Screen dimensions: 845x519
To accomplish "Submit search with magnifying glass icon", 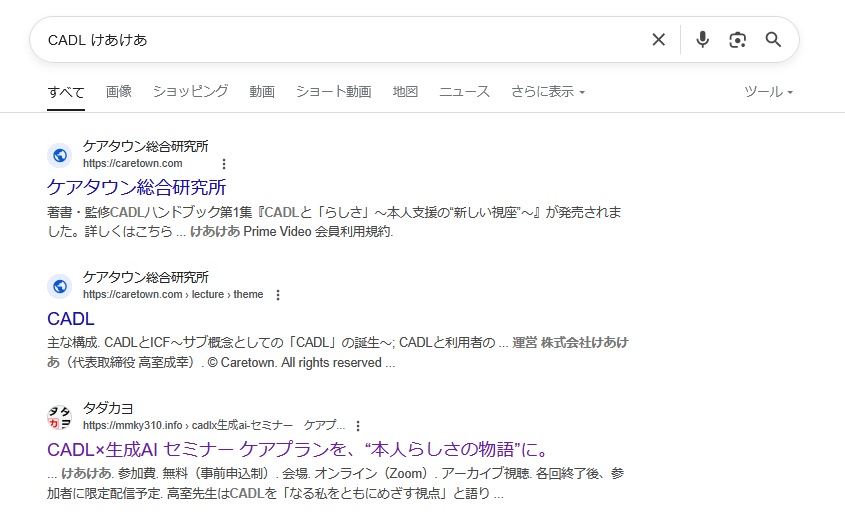I will pos(773,39).
